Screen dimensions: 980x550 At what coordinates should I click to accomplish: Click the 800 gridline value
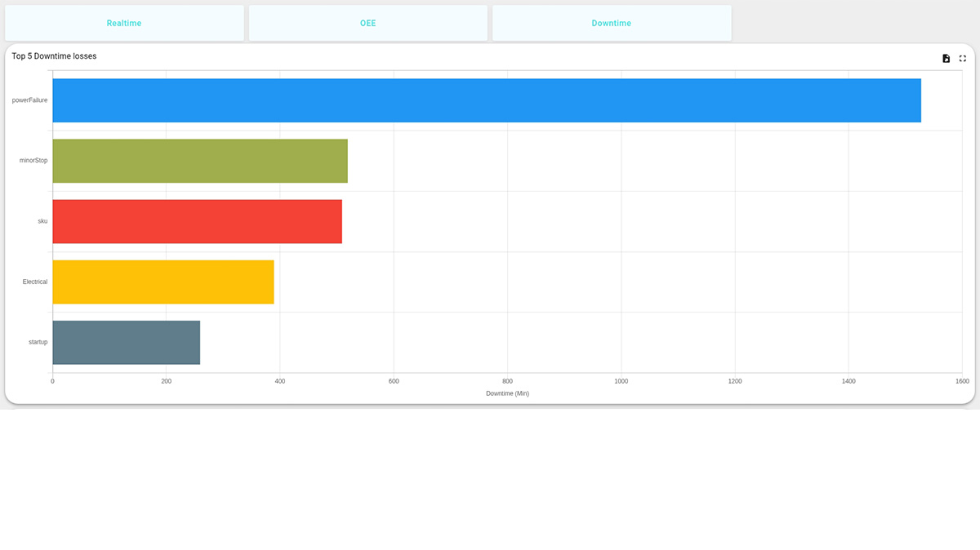click(x=507, y=380)
